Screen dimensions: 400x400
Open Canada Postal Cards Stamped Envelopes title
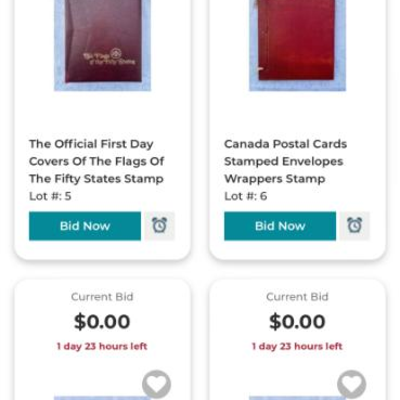286,161
